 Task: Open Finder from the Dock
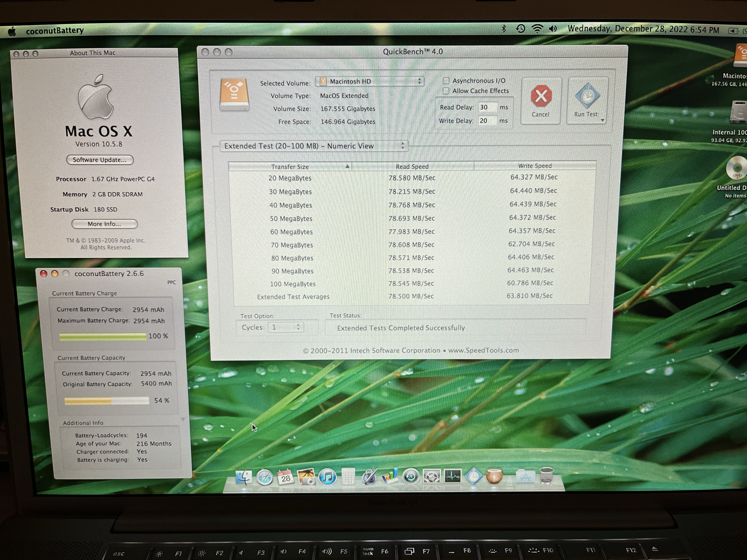pos(244,477)
